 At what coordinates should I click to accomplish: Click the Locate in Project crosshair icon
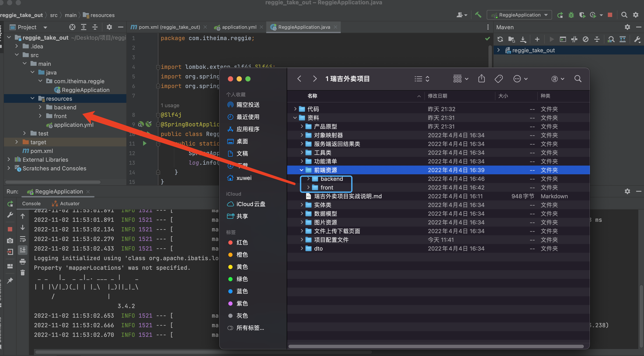pos(72,27)
